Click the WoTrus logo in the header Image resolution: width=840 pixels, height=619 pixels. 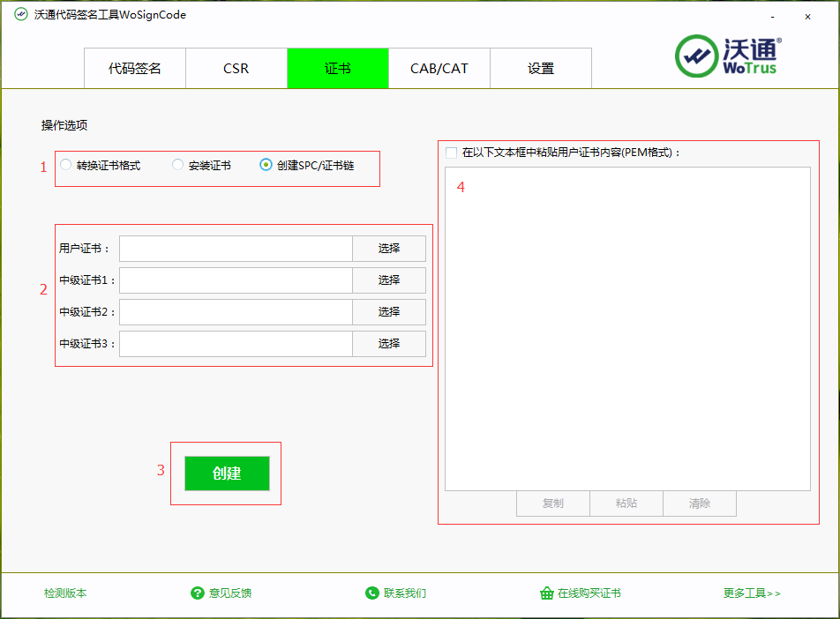click(x=728, y=56)
